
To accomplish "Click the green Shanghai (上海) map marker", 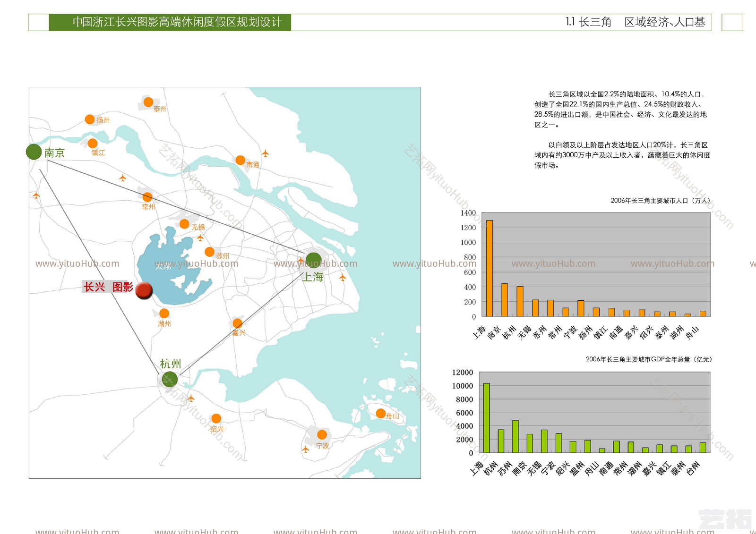I will (314, 260).
